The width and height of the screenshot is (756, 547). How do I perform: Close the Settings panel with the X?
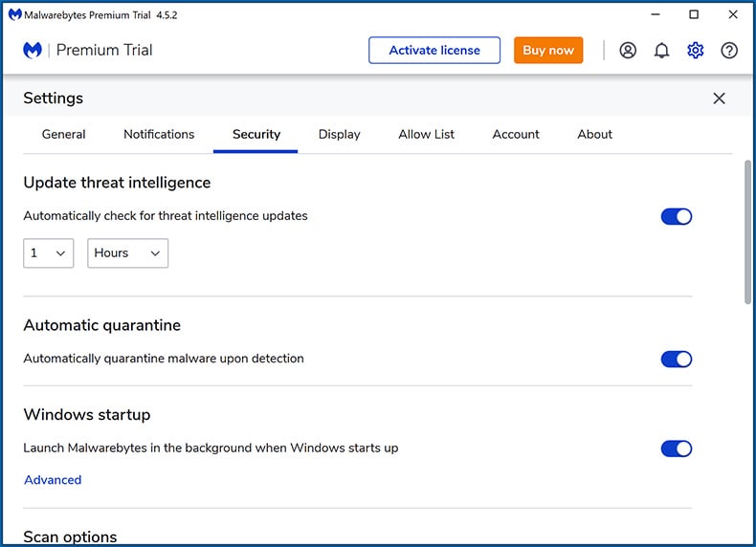click(x=719, y=98)
